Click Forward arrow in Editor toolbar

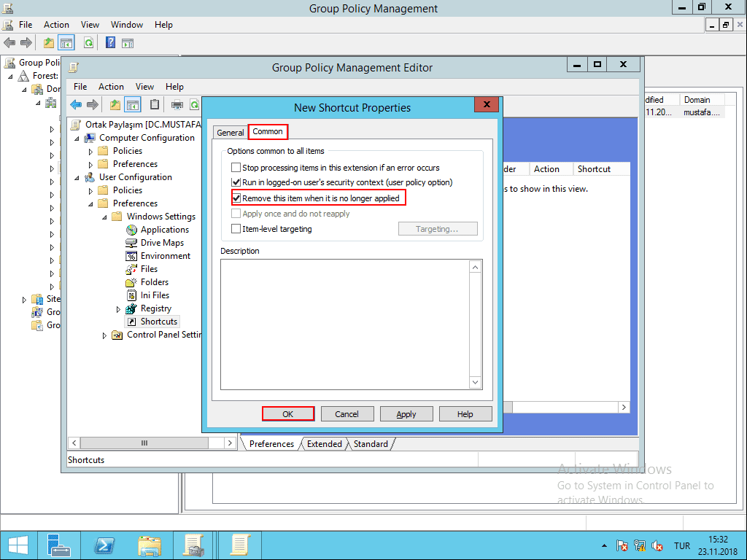93,104
